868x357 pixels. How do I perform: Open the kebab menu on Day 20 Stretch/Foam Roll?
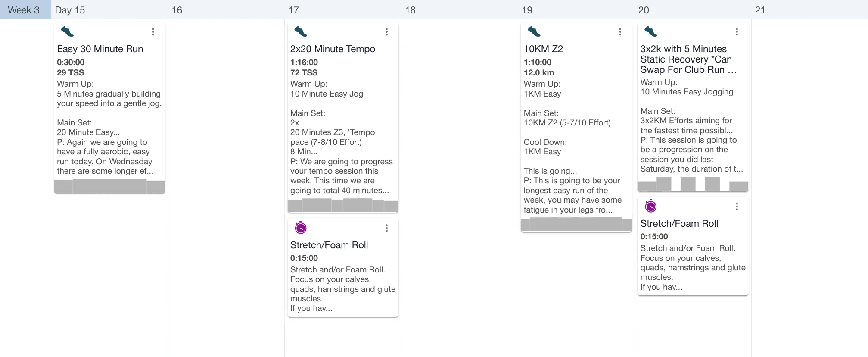737,207
